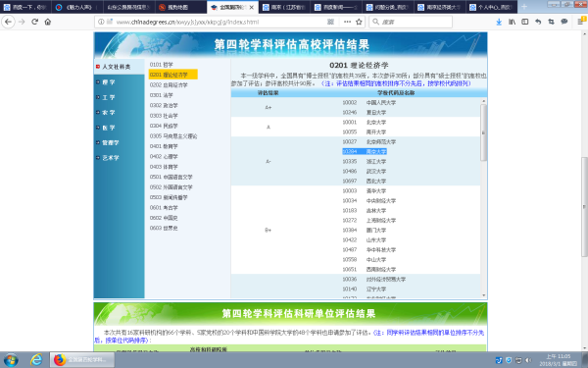
Task: Click the browser page vertical scrollbar
Action: click(x=584, y=206)
